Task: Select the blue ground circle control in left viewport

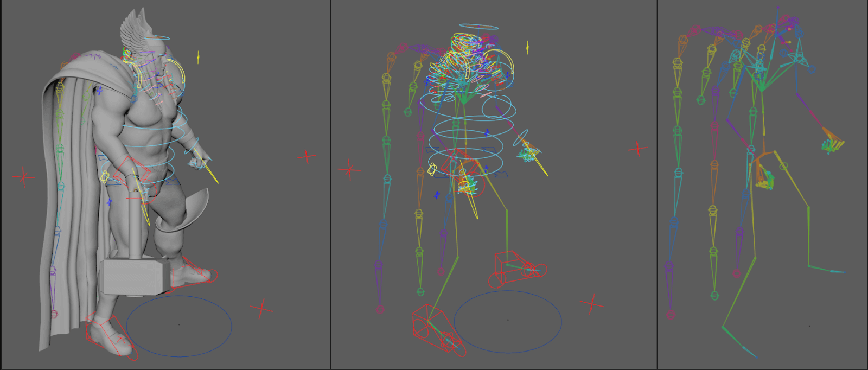Action: point(179,326)
